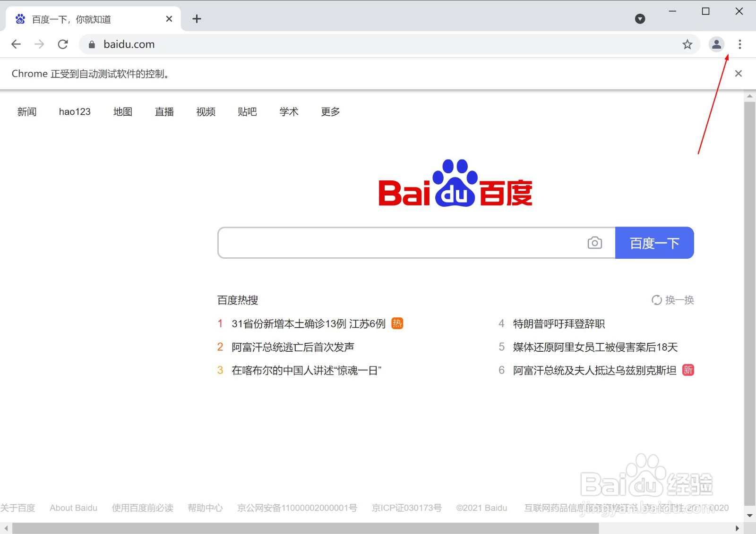
Task: Click the horizontal scrollbar thumb
Action: pos(306,528)
